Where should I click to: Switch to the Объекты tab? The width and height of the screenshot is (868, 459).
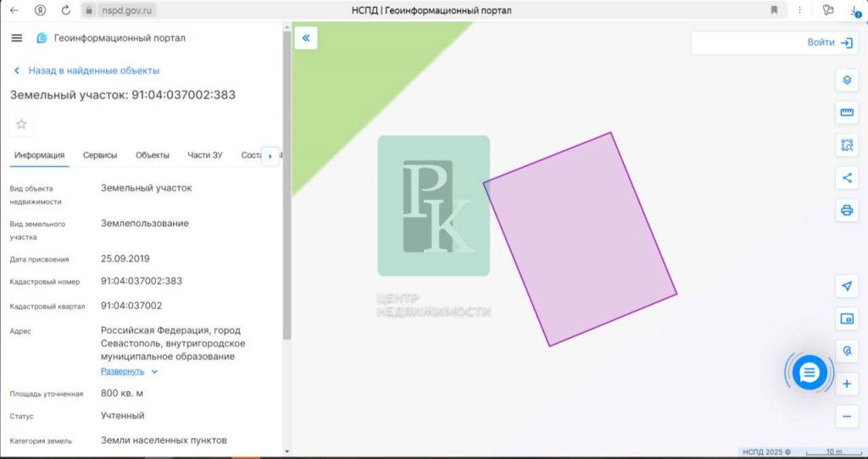click(x=153, y=155)
